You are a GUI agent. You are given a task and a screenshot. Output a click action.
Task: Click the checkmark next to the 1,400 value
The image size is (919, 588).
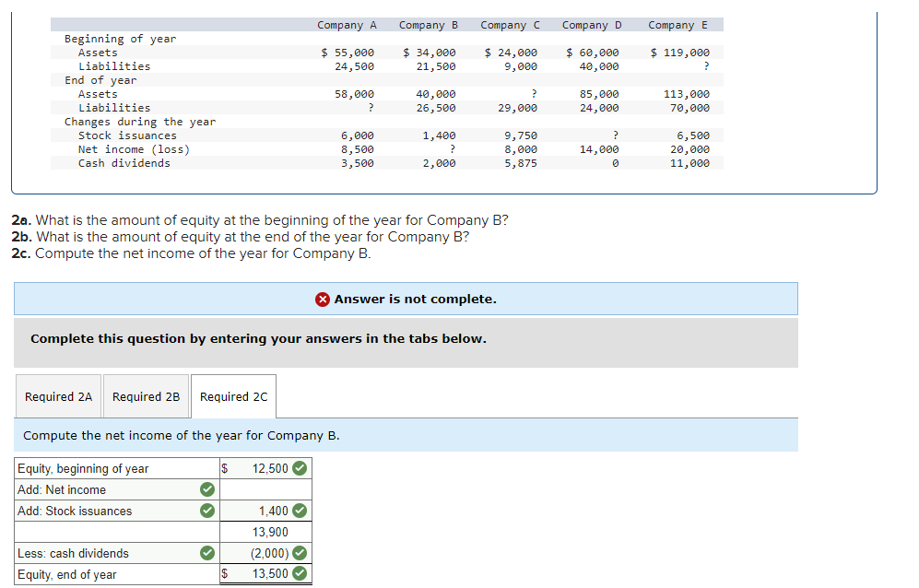coord(299,511)
